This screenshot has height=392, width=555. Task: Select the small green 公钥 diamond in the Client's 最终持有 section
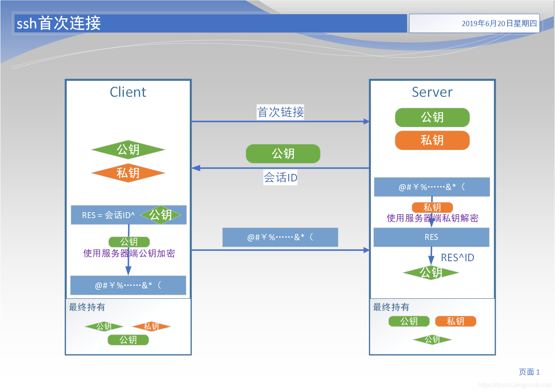[x=104, y=326]
